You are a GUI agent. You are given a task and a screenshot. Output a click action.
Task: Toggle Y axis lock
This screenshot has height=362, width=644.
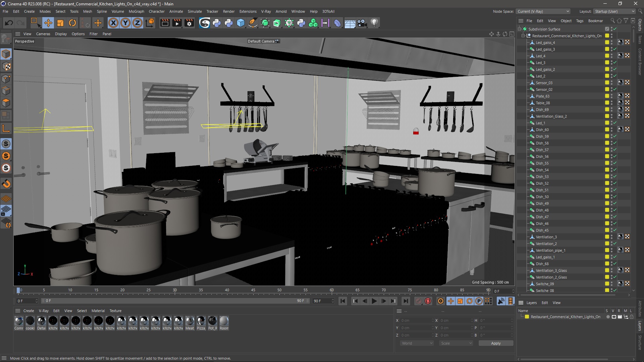(125, 23)
